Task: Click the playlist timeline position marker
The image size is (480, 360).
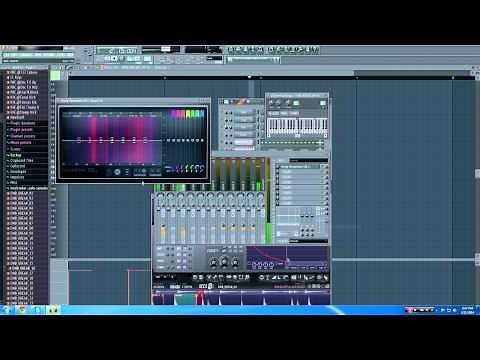Action: click(x=249, y=77)
